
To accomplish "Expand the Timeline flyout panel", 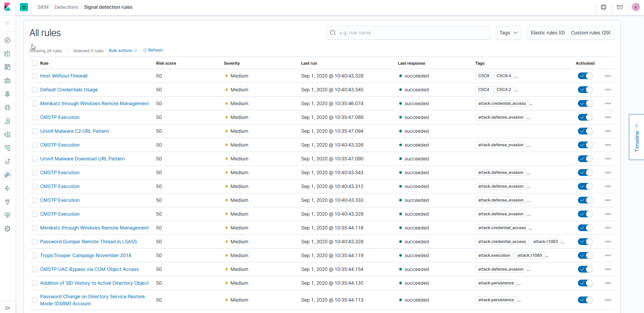I will [x=637, y=137].
